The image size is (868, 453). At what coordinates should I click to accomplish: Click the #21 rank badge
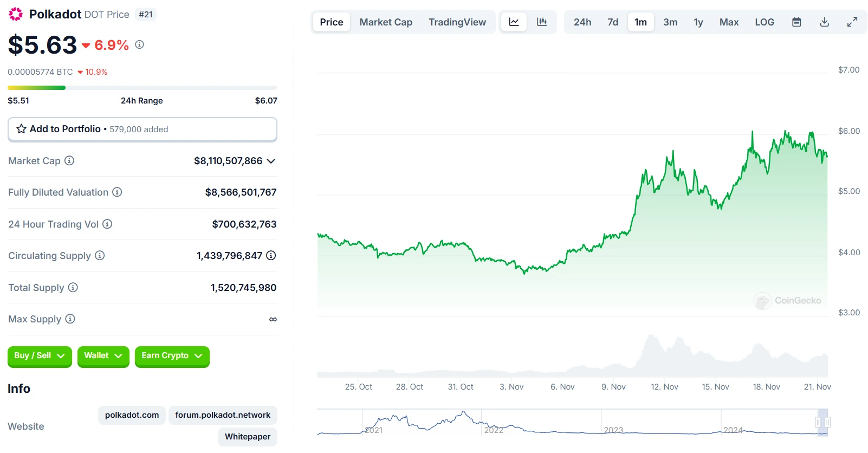(146, 15)
